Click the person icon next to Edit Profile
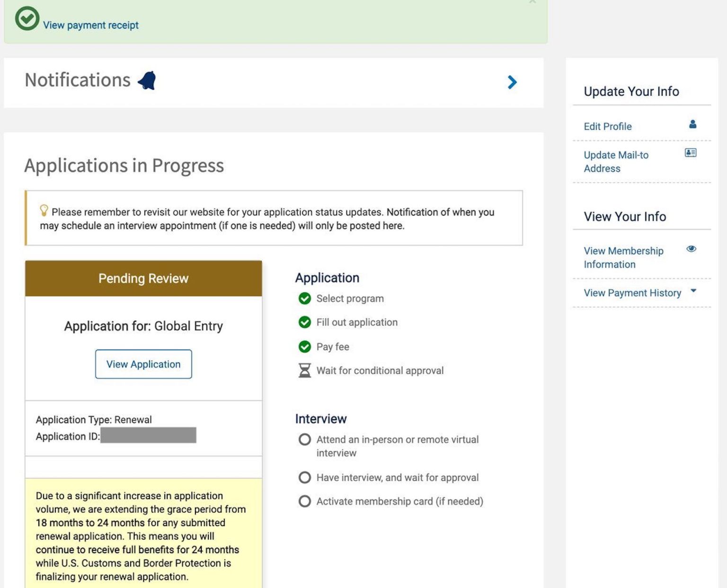 click(693, 123)
